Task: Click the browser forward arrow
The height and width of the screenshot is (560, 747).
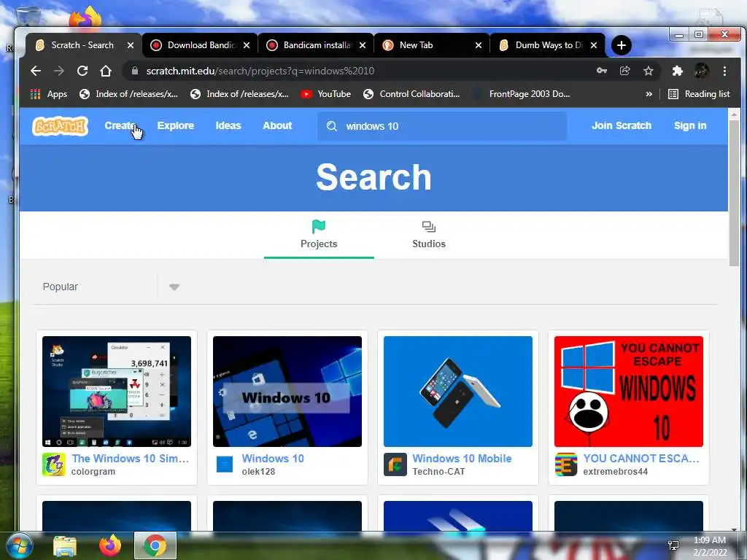Action: tap(59, 71)
